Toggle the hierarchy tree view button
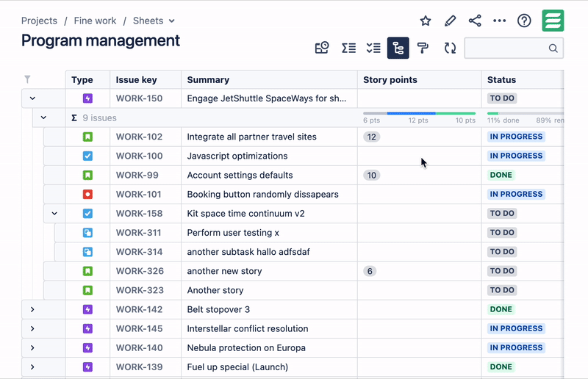The image size is (588, 379). click(x=398, y=48)
